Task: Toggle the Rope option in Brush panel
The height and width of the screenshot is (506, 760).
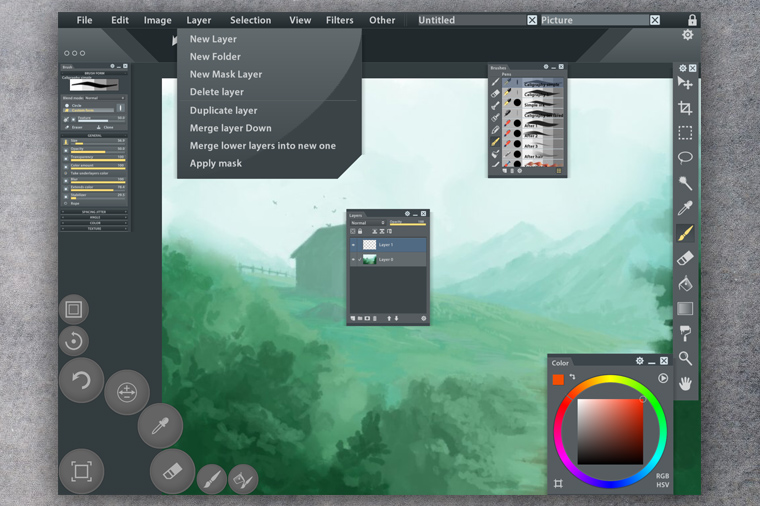Action: (x=71, y=203)
